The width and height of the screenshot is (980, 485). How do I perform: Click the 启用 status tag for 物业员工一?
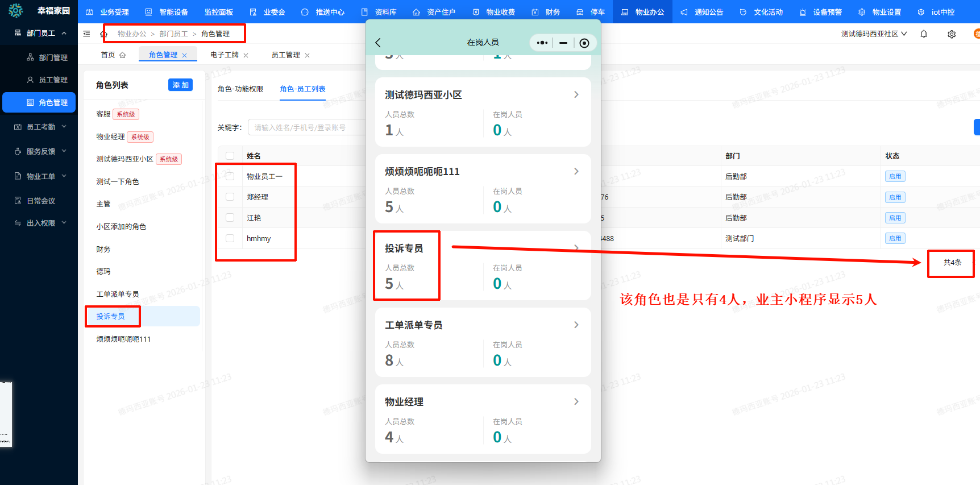895,176
